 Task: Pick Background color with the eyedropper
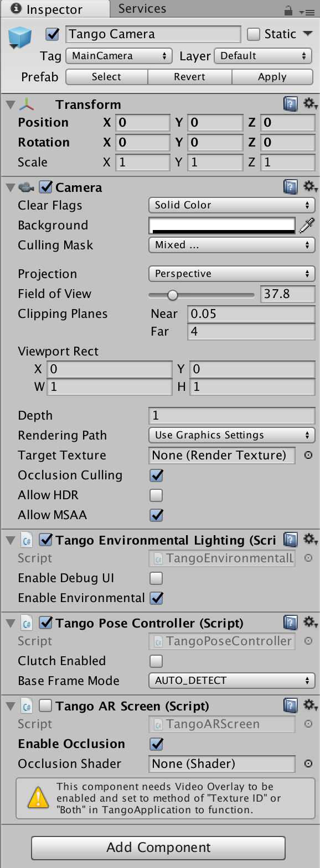pos(307,225)
